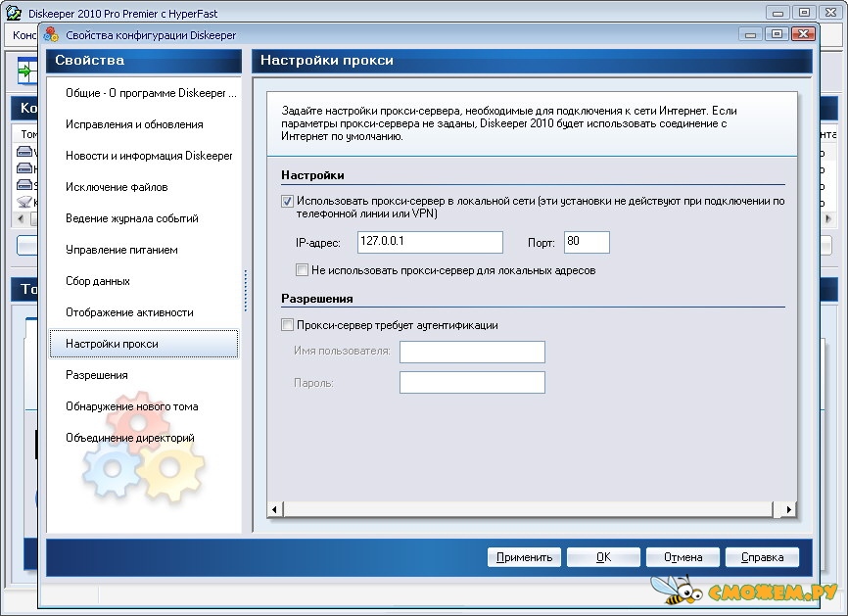The width and height of the screenshot is (848, 616).
Task: Click the Diskeeper main window title icon
Action: click(13, 13)
